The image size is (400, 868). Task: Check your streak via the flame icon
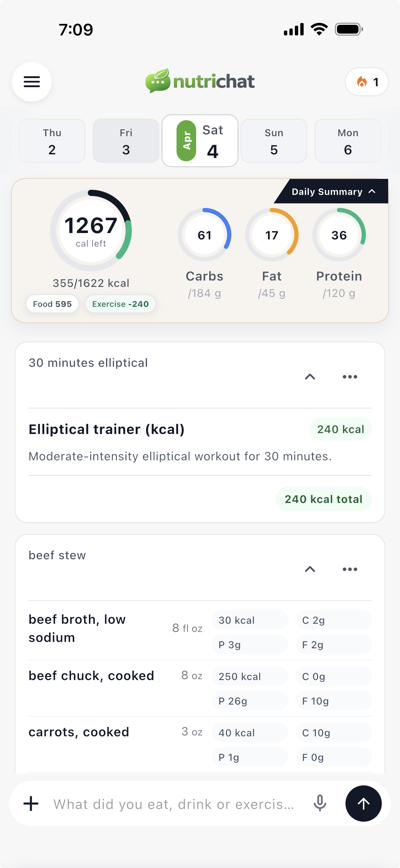click(366, 81)
